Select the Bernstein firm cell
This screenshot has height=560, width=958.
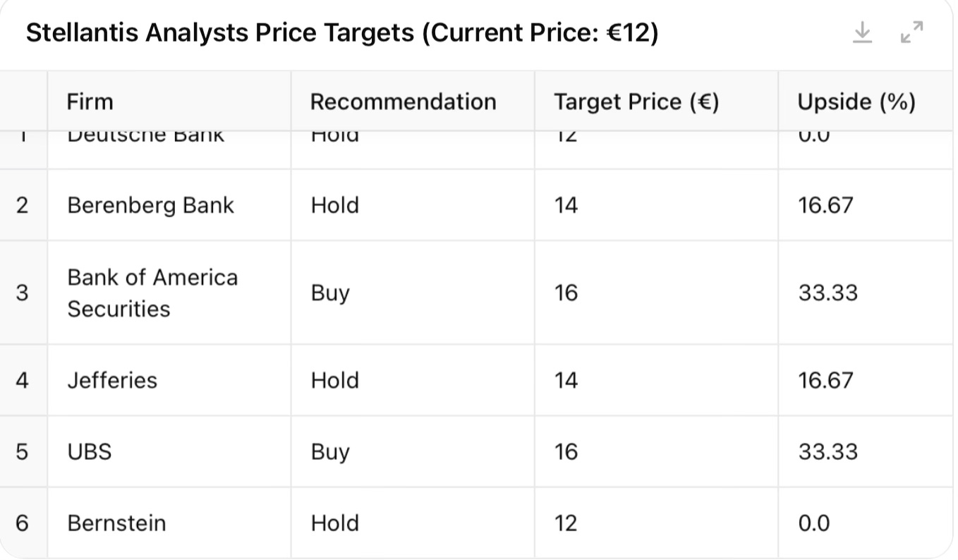(x=116, y=523)
